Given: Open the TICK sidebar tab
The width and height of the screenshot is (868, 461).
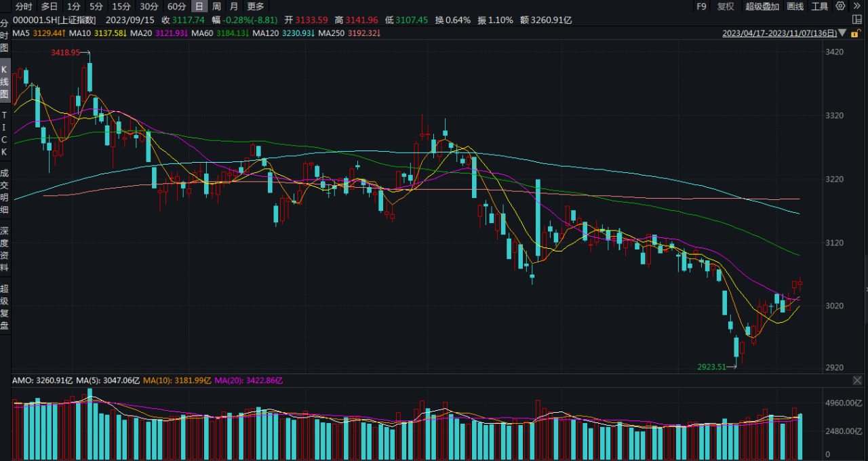Looking at the screenshot, I should (x=5, y=134).
